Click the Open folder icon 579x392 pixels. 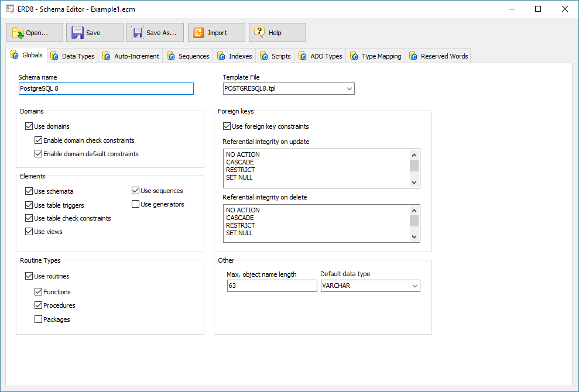pyautogui.click(x=18, y=33)
